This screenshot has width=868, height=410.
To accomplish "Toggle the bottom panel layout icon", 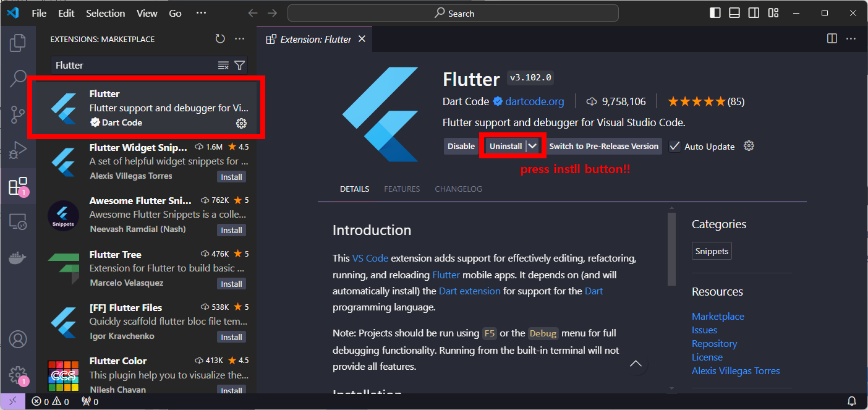I will pos(734,13).
